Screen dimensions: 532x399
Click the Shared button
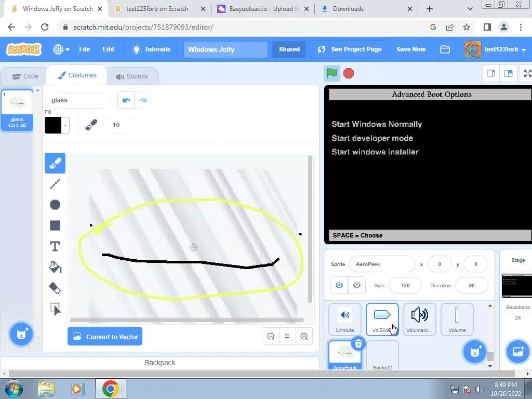coord(289,49)
